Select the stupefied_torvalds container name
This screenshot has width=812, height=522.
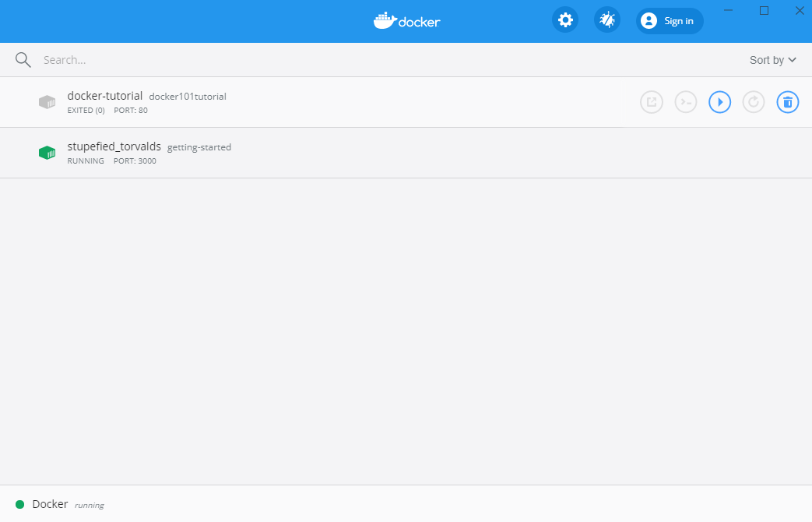click(x=114, y=146)
